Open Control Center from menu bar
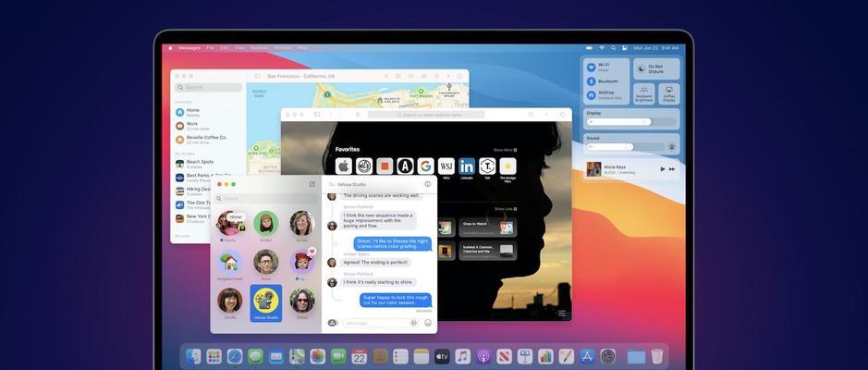This screenshot has height=370, width=868. tap(625, 48)
